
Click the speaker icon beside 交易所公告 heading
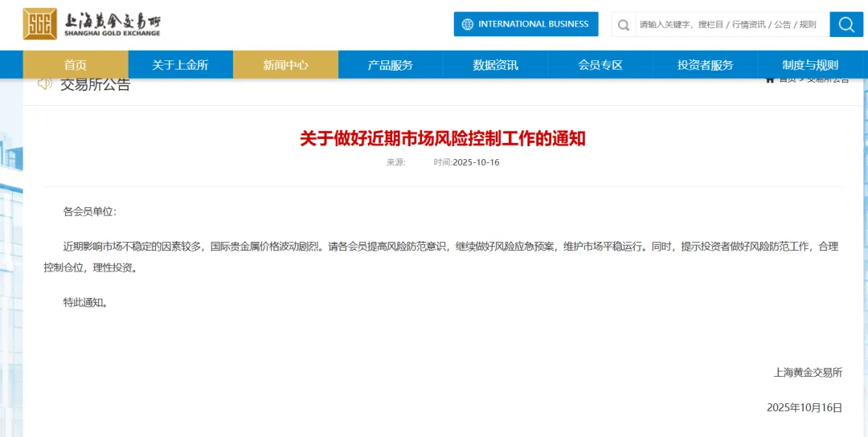point(45,84)
